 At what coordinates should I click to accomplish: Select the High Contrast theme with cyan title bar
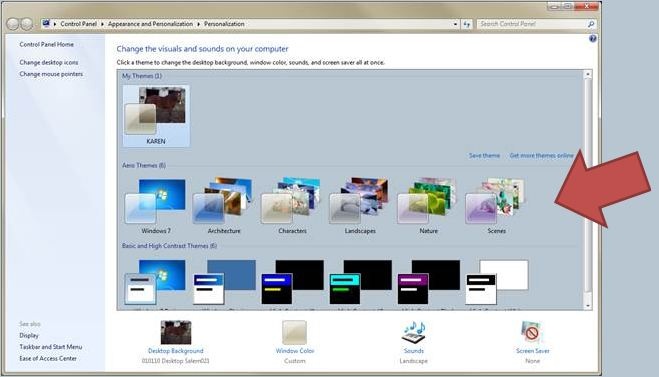click(361, 282)
